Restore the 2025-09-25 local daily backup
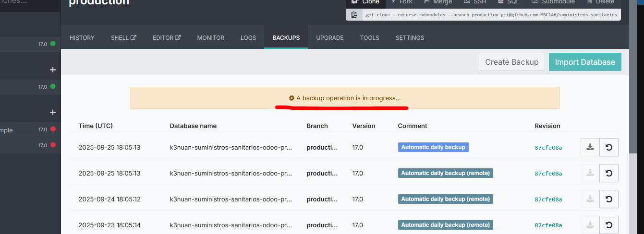Screen dimensions: 644x234 pos(609,147)
